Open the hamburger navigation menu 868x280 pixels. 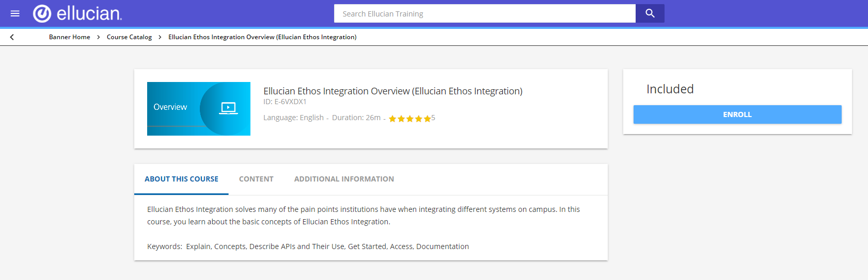click(x=15, y=13)
